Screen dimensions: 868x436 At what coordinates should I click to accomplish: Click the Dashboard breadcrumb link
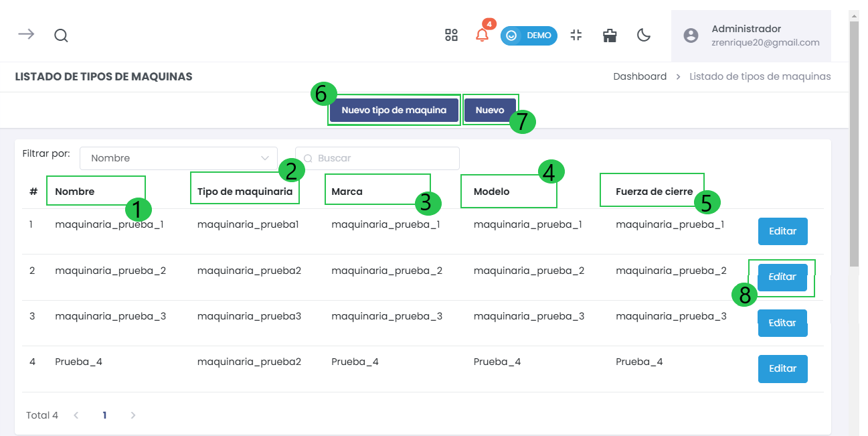(x=639, y=76)
